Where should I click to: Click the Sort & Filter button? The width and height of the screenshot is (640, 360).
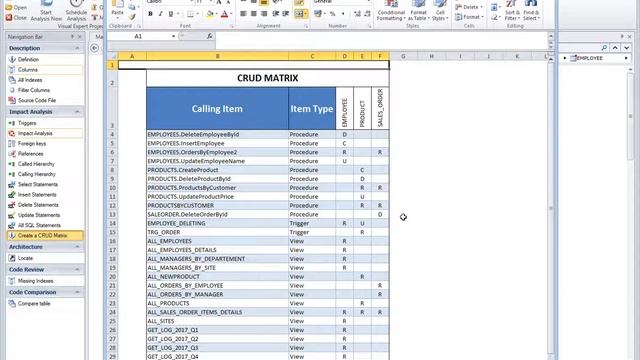click(511, 11)
